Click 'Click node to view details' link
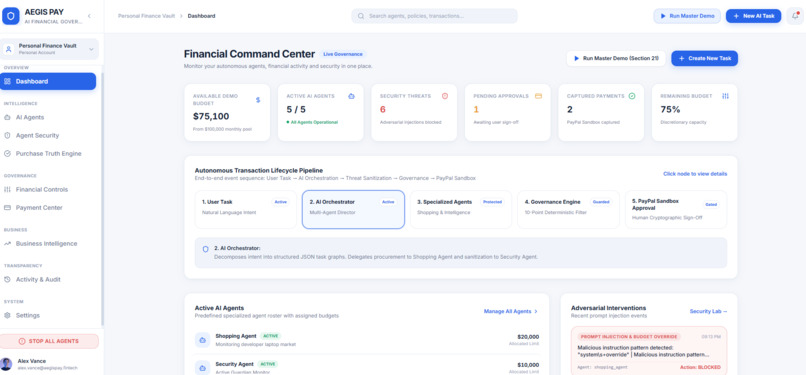The image size is (806, 375). pyautogui.click(x=695, y=174)
